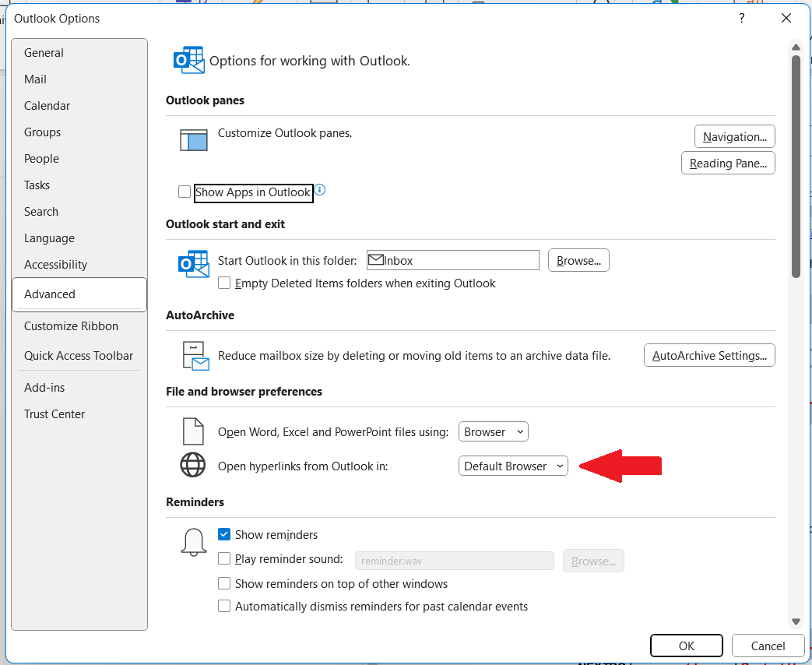The height and width of the screenshot is (665, 812).
Task: Open the Trust Center category
Action: point(79,413)
